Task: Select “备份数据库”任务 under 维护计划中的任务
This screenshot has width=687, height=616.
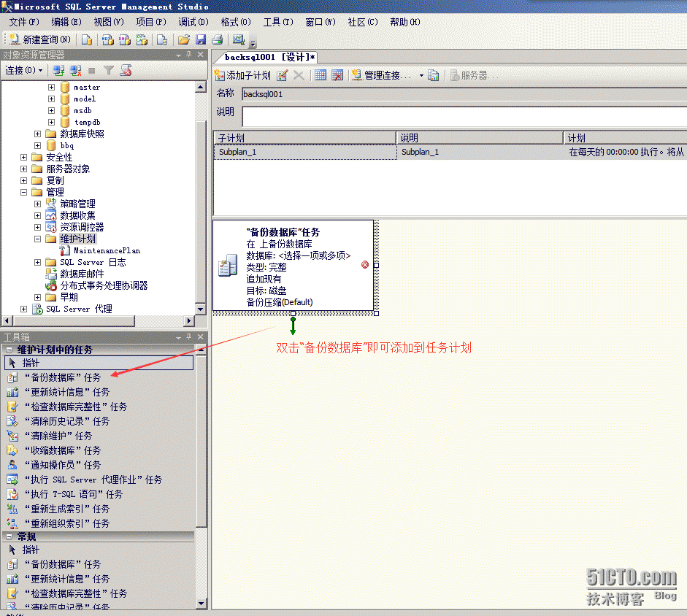Action: (63, 377)
